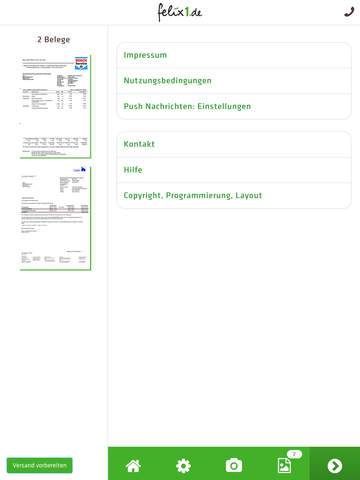Launch the camera icon

(234, 465)
